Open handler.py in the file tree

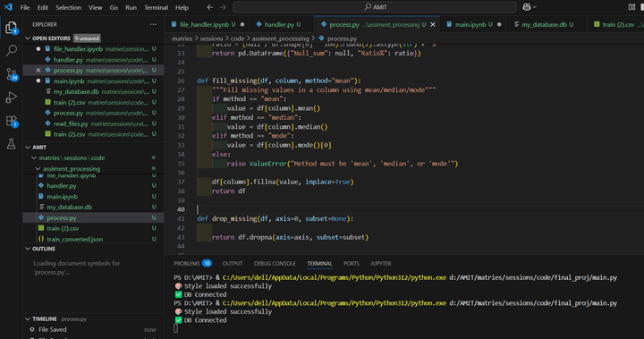point(93,186)
